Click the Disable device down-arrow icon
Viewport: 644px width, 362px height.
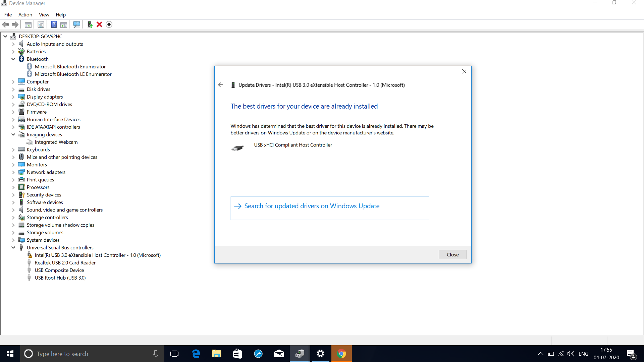(109, 24)
